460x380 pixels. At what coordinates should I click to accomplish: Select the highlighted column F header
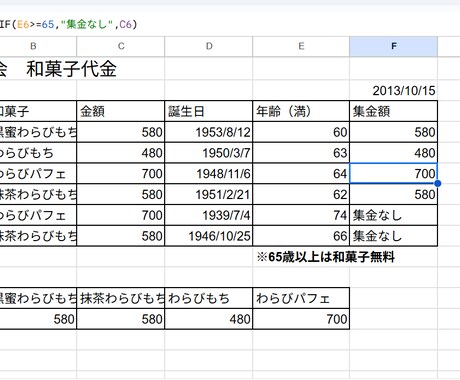(394, 46)
